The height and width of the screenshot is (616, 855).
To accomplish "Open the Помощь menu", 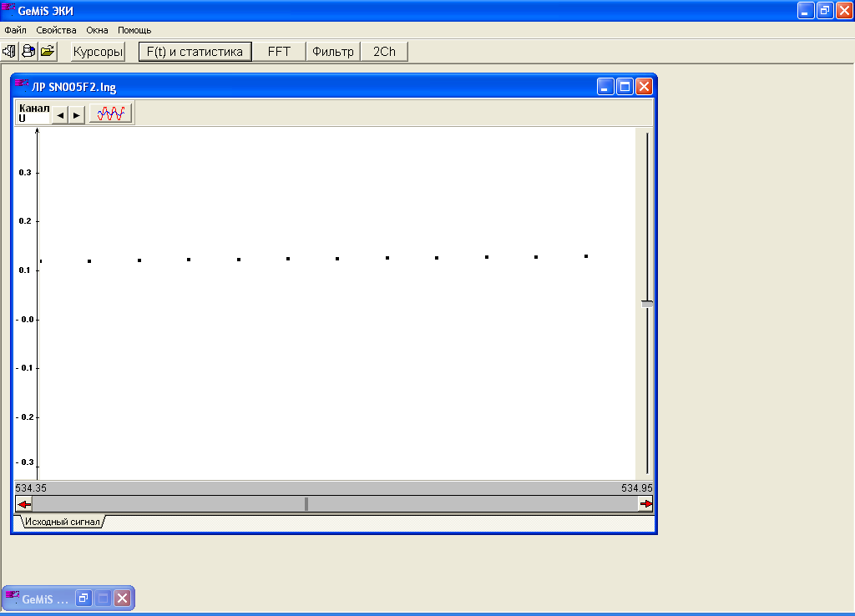I will (134, 30).
